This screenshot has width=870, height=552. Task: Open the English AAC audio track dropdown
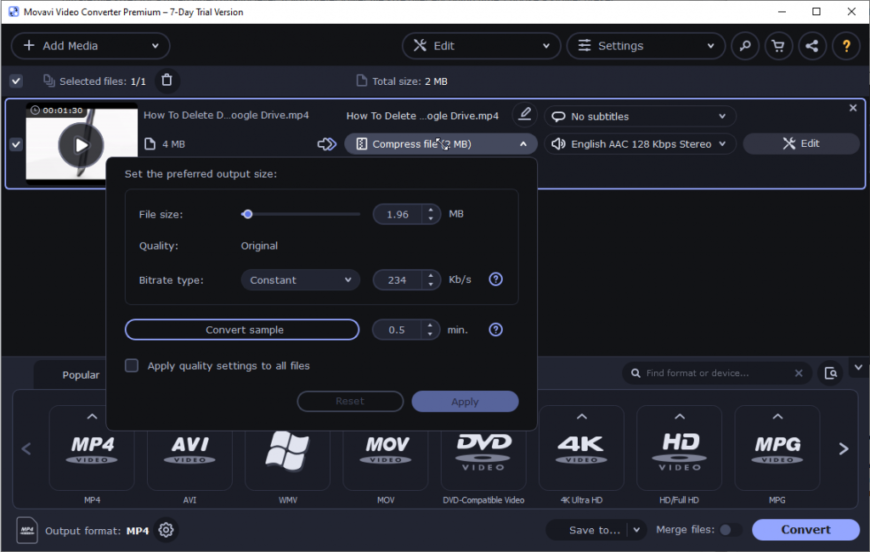[640, 144]
